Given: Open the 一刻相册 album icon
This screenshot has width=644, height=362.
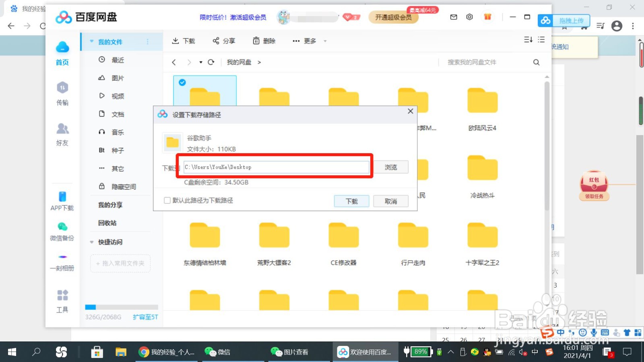Looking at the screenshot, I should pyautogui.click(x=62, y=257).
